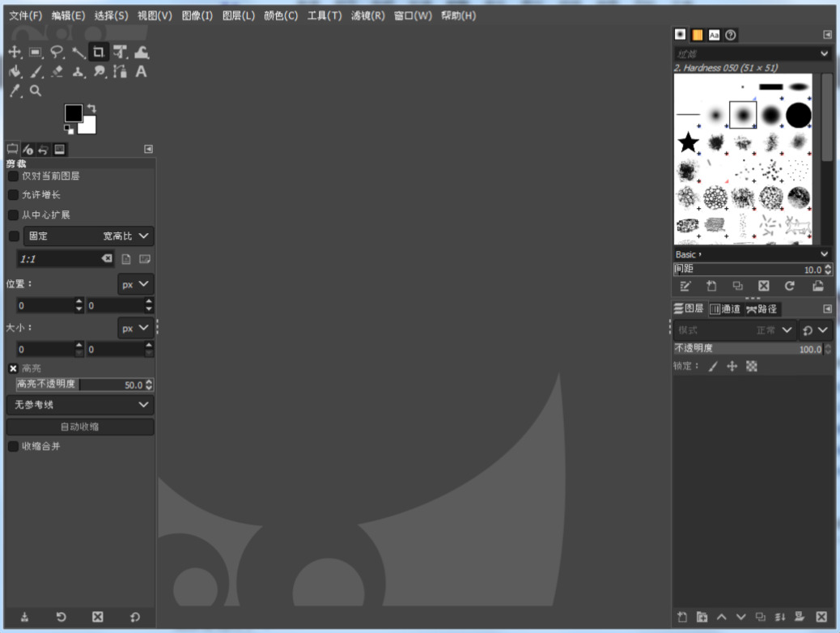Enable the 仅对当前图层 checkbox
This screenshot has height=633, width=840.
[13, 176]
